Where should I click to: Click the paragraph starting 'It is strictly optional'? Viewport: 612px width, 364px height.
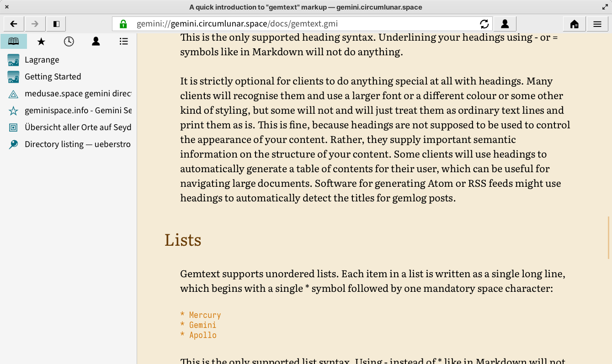pyautogui.click(x=375, y=139)
